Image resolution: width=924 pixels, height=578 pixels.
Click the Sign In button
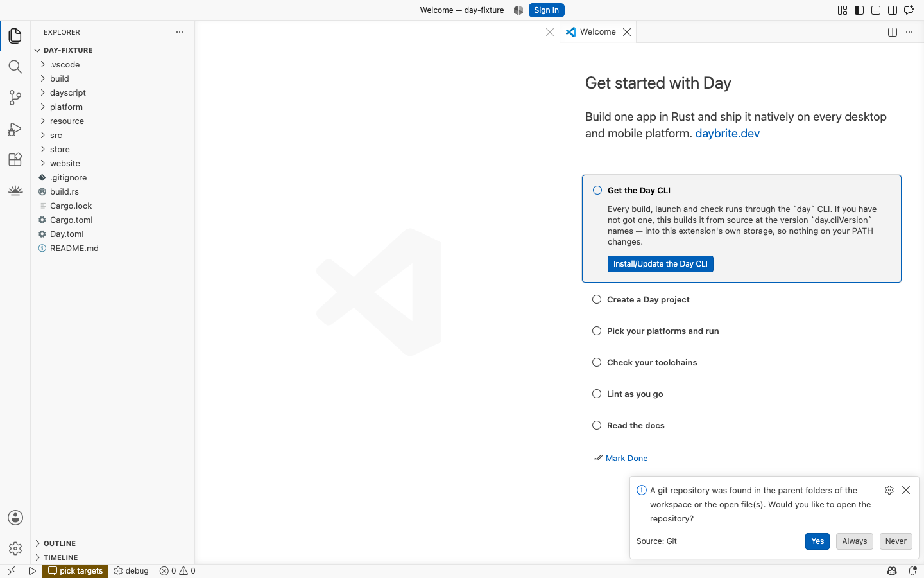pyautogui.click(x=547, y=10)
